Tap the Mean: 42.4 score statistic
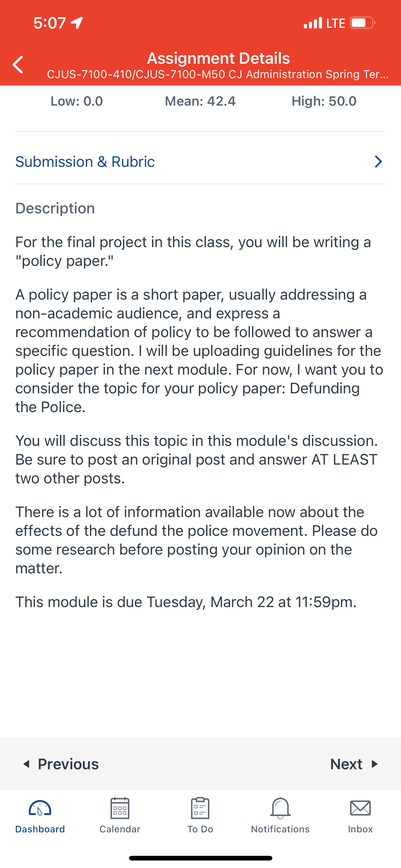This screenshot has height=868, width=401. coord(200,101)
